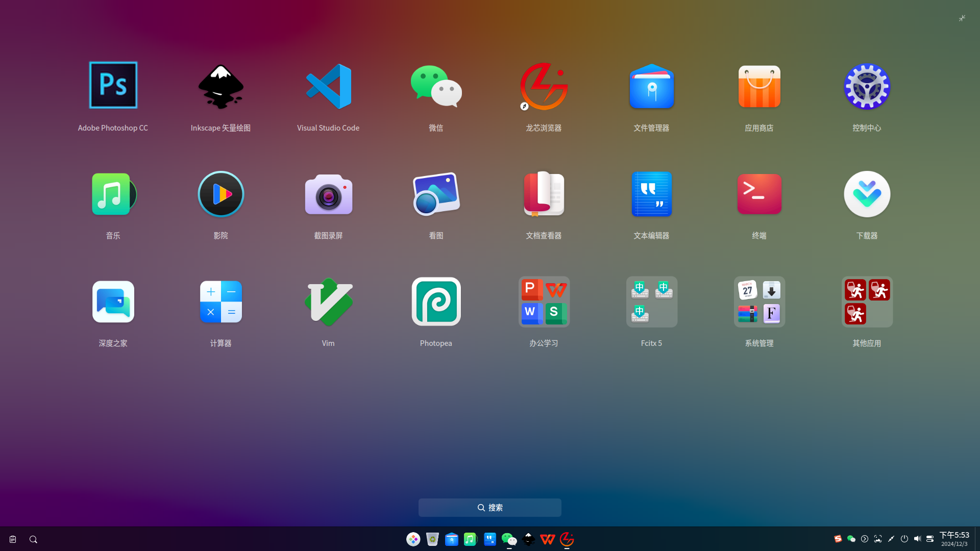Screen dimensions: 980x551
Task: Exit fullscreen launcher with top-right shrink icon
Action: coord(962,18)
